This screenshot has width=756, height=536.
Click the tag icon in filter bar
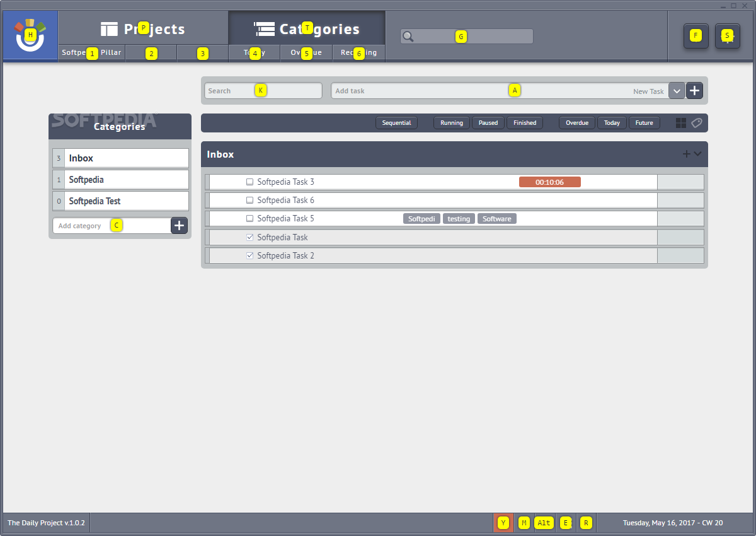point(697,123)
